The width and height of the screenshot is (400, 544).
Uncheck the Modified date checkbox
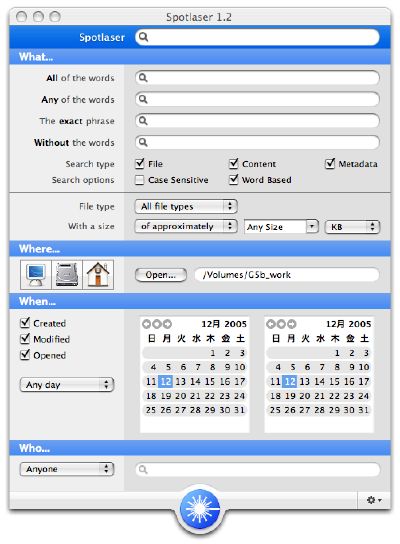(x=25, y=339)
